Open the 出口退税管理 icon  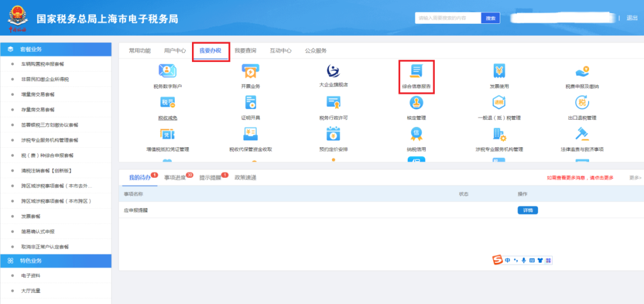pos(583,103)
